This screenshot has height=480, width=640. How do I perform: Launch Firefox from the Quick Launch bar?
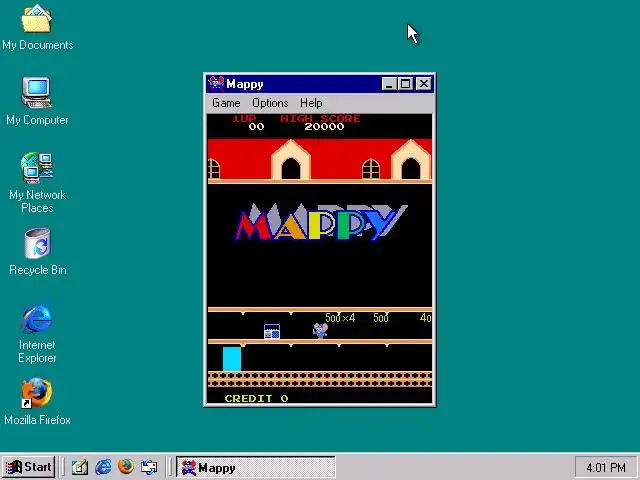point(126,467)
